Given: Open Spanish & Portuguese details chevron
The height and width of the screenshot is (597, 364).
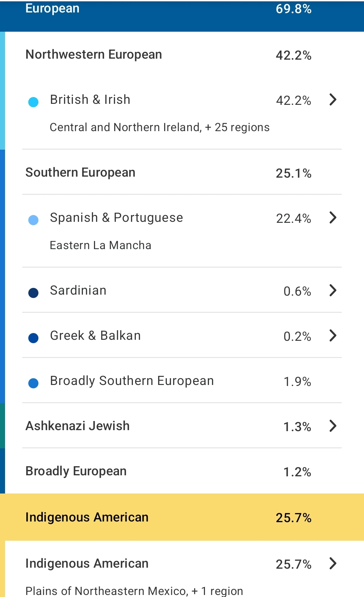Looking at the screenshot, I should click(x=333, y=217).
